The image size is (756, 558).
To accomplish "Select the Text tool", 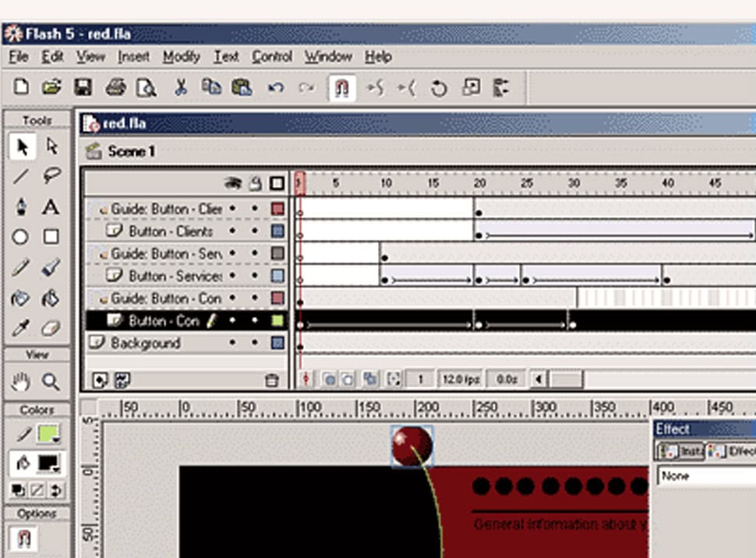I will (51, 207).
